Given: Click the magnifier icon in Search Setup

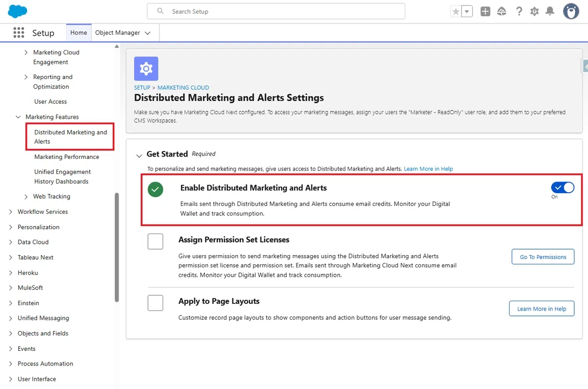Looking at the screenshot, I should [160, 11].
